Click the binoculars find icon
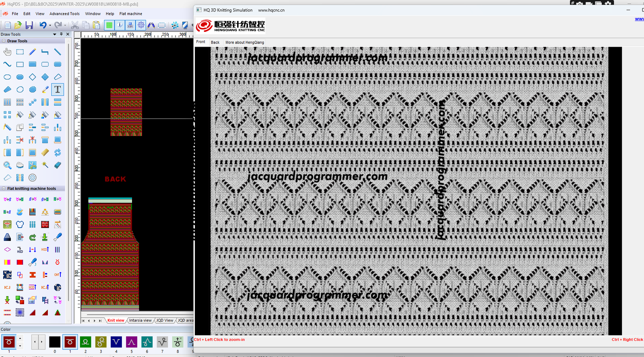This screenshot has width=644, height=357. click(x=151, y=25)
